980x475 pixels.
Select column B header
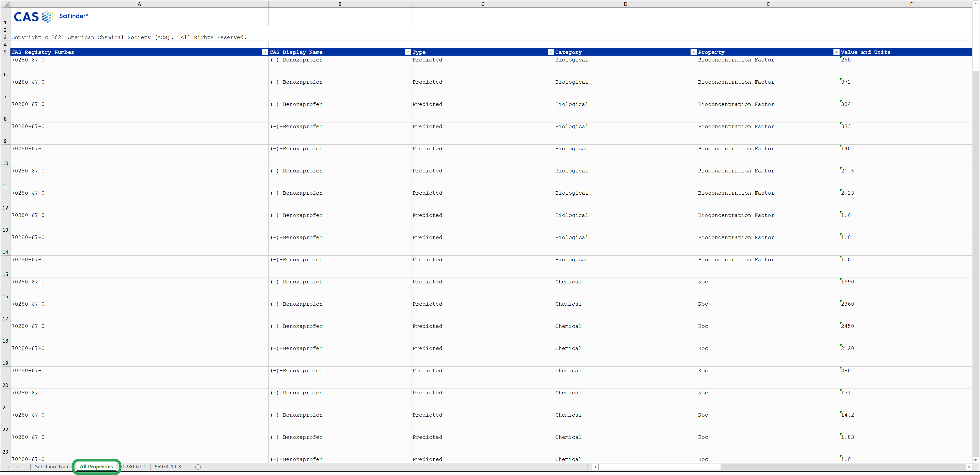point(340,4)
